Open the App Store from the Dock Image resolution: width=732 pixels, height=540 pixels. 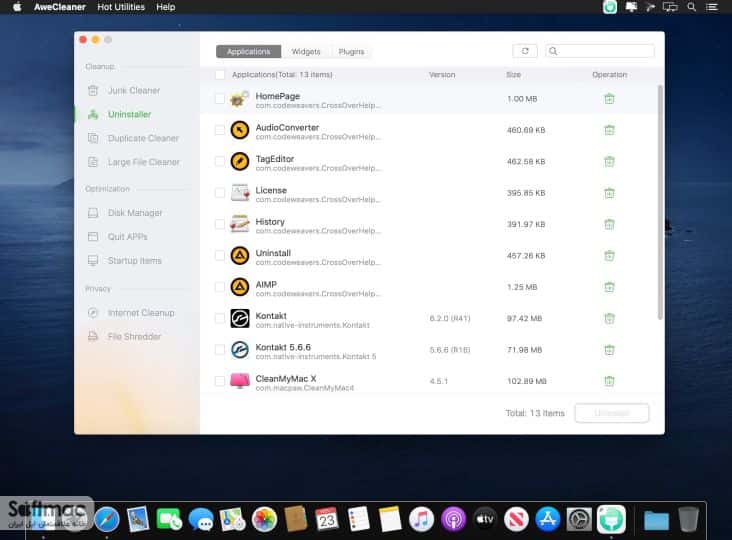548,519
